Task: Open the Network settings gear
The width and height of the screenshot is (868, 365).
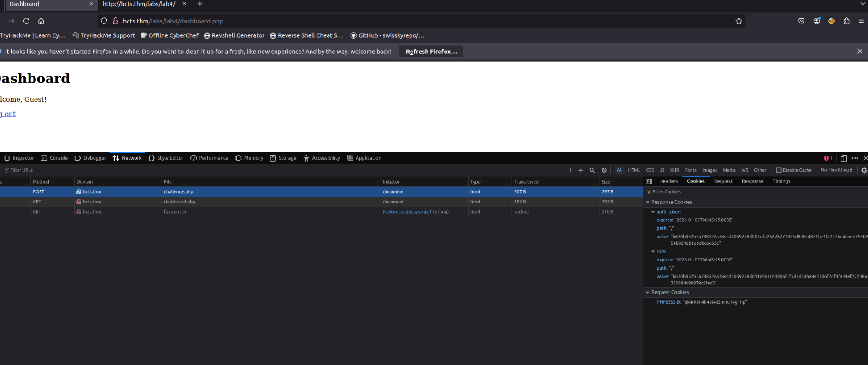Action: (864, 170)
